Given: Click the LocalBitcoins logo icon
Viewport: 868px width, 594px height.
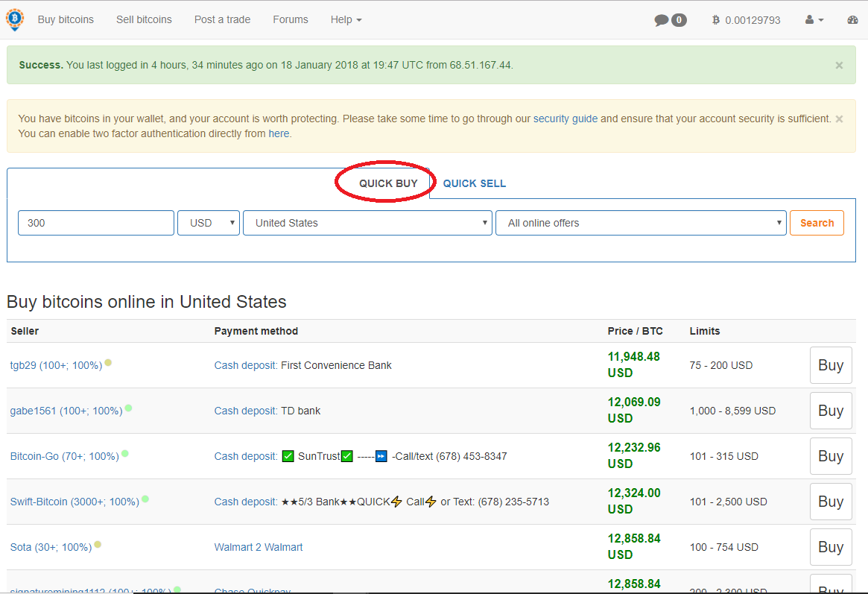Looking at the screenshot, I should click(x=15, y=19).
